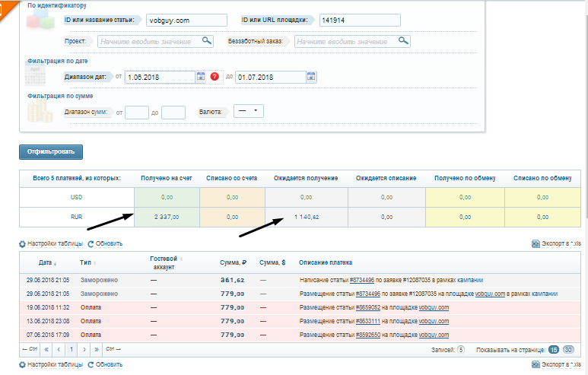Click maximum sum до input field

173,113
